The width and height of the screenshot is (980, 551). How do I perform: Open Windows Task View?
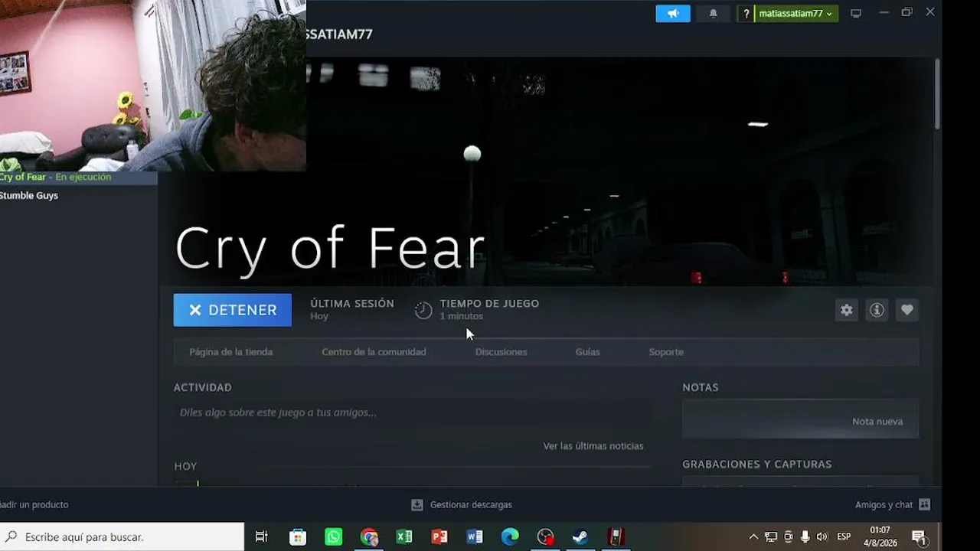tap(261, 536)
